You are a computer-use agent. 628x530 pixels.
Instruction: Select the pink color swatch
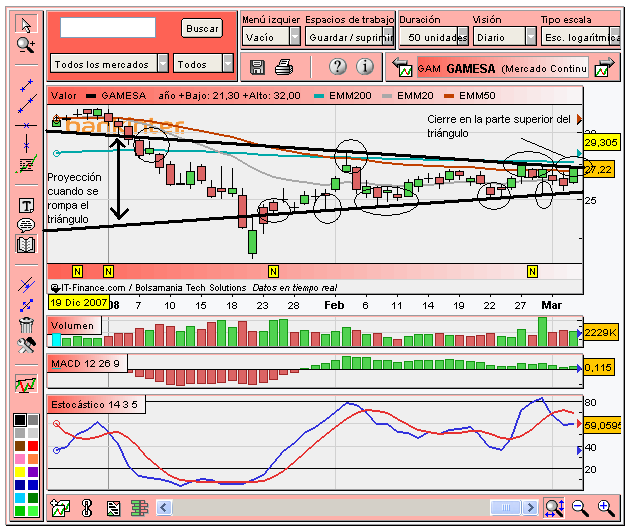tap(20, 459)
